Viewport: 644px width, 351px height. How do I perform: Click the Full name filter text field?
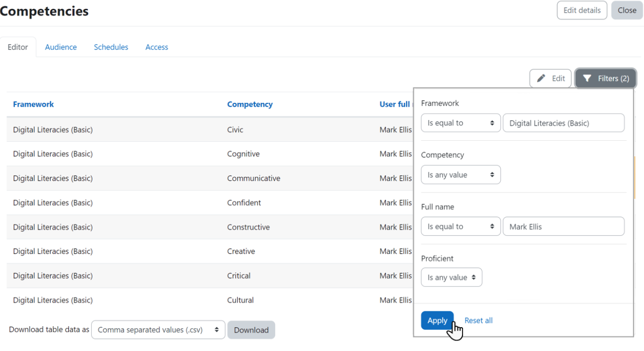(x=564, y=226)
